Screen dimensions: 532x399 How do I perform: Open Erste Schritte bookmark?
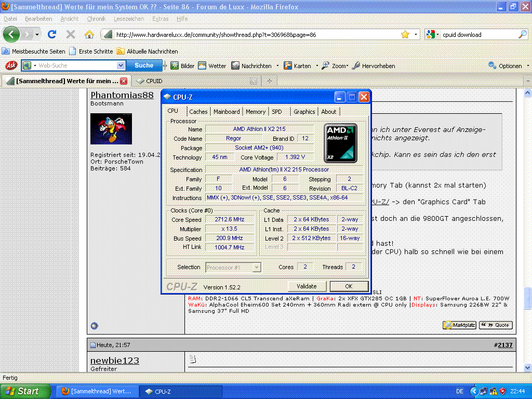[91, 51]
